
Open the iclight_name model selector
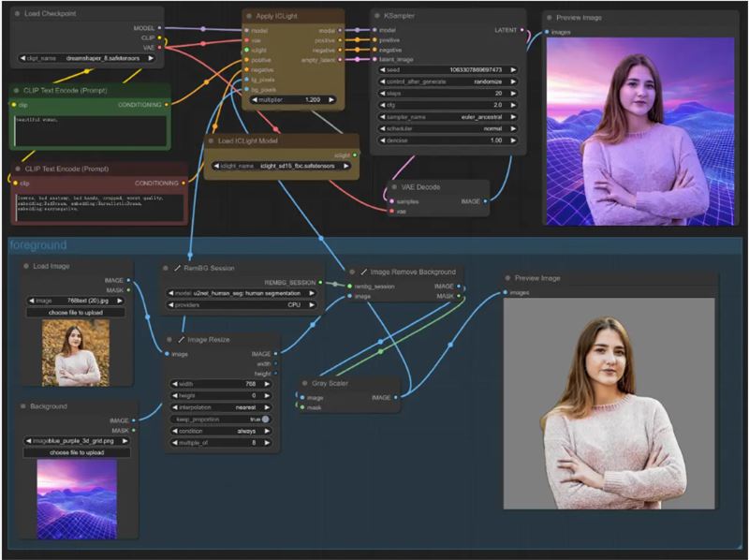pos(282,166)
